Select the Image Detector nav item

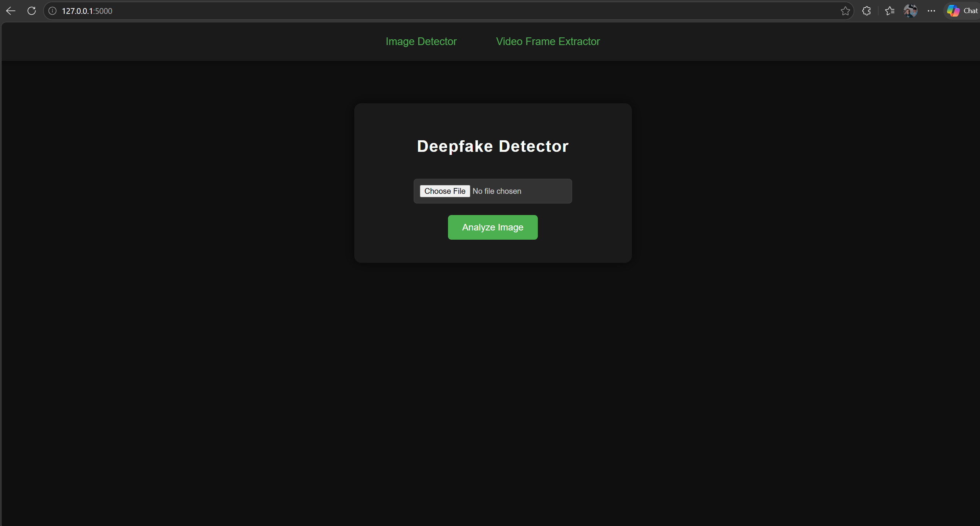(421, 41)
